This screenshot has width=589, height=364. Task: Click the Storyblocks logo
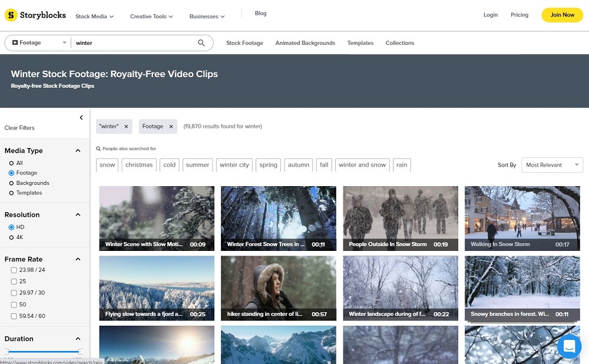click(x=35, y=15)
